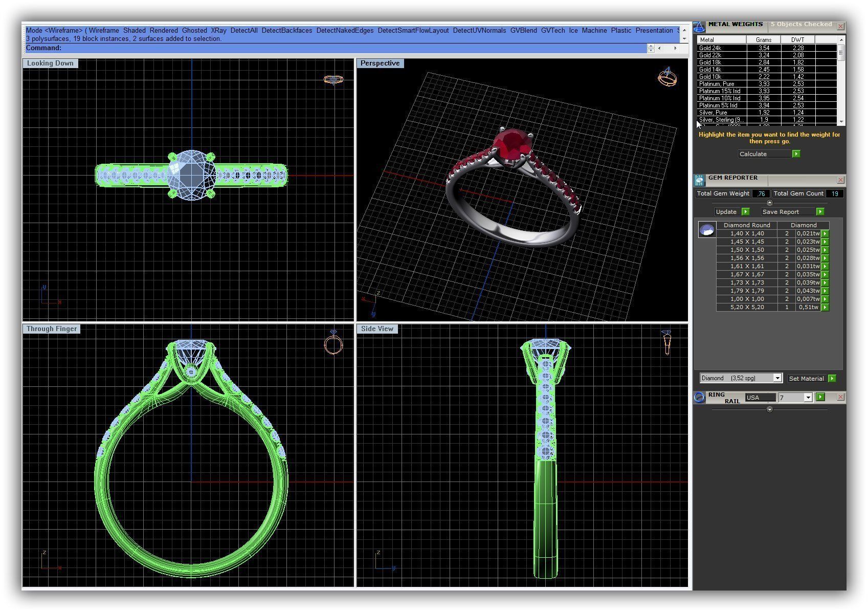Choose the Shaded display mode option
Viewport: 868px width, 612px height.
coord(135,31)
